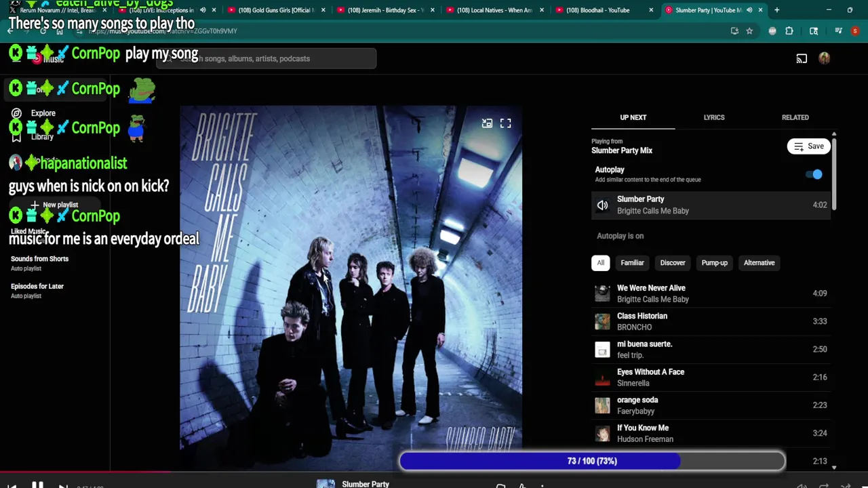The height and width of the screenshot is (488, 868).
Task: Play Class Historian from the queue
Action: (711, 321)
